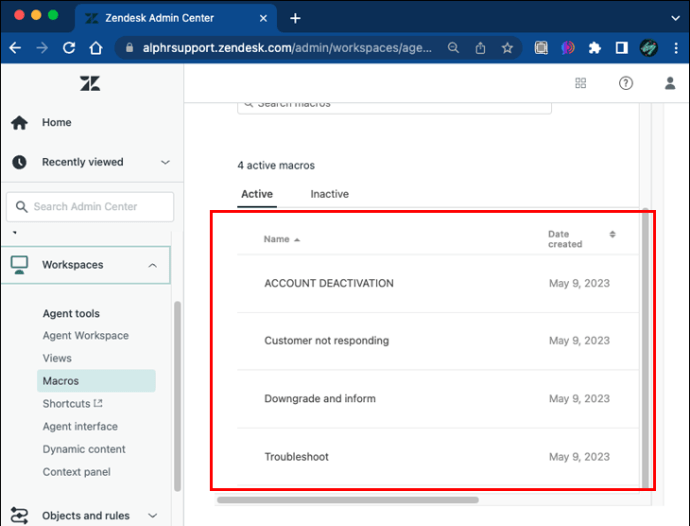Click the colorful swirl extension icon

point(568,48)
